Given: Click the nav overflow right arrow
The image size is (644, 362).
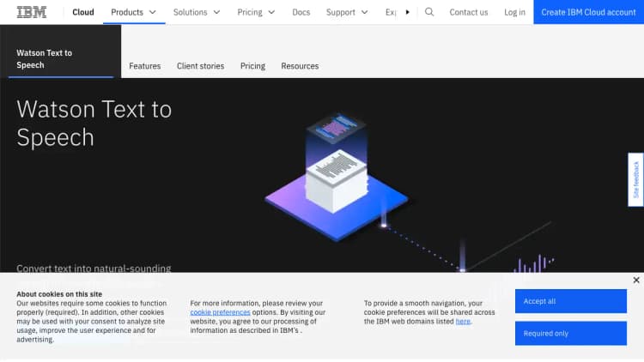Looking at the screenshot, I should tap(407, 12).
